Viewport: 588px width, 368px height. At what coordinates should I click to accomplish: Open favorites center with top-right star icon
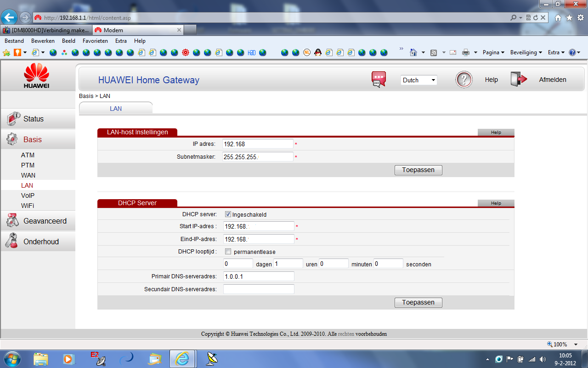[569, 17]
